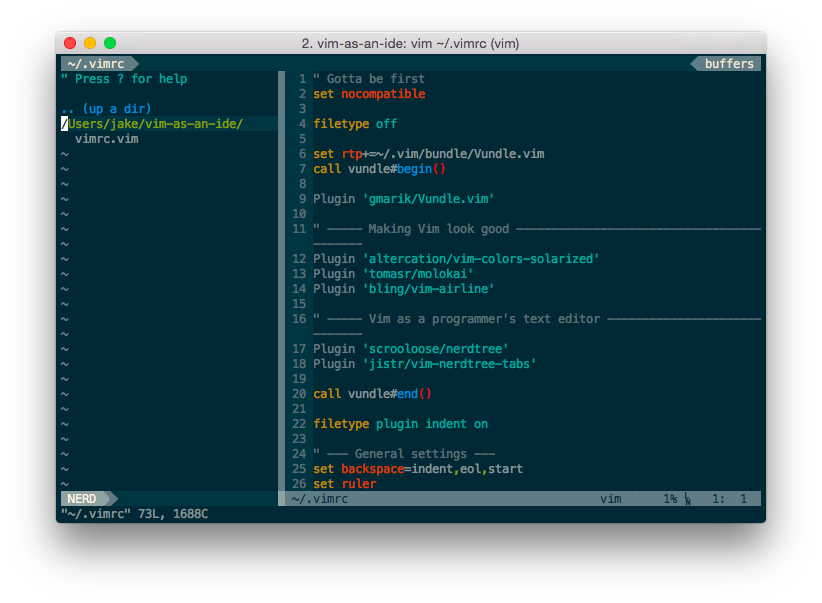Click the 'set backspace=indent,eol,start' line

[x=418, y=469]
